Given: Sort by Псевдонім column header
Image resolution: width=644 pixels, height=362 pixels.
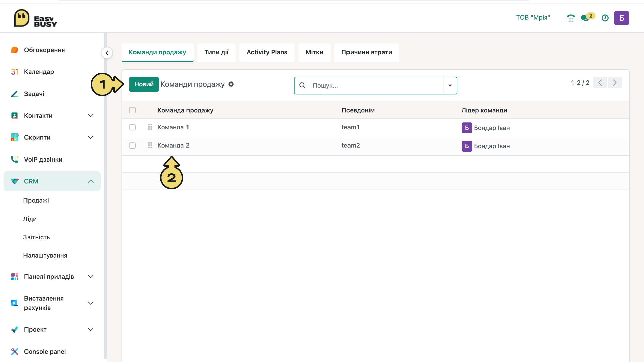Looking at the screenshot, I should coord(358,110).
